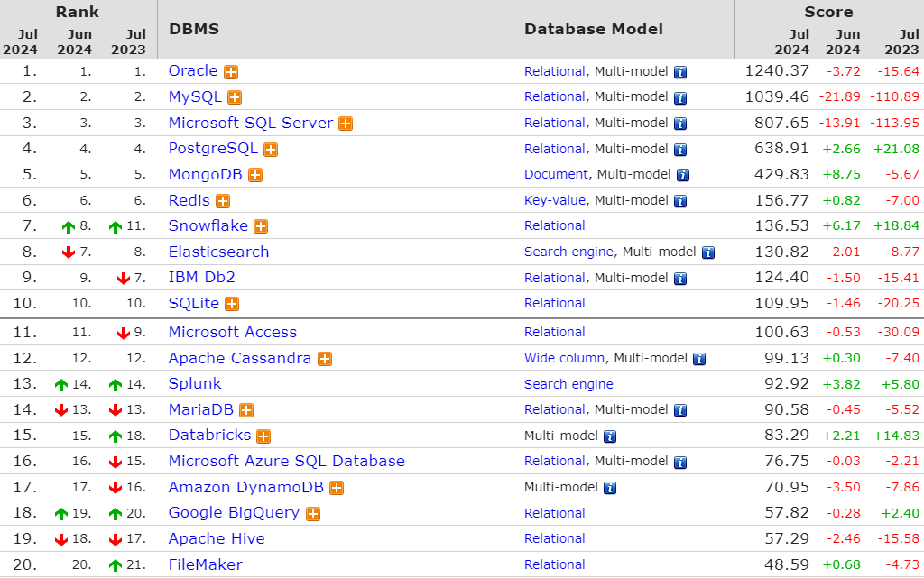Open the Splunk link
Screen dimensions: 924x578
[x=195, y=384]
